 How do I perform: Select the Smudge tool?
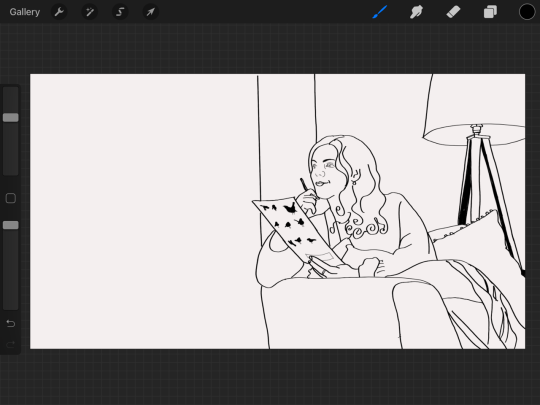click(x=416, y=12)
